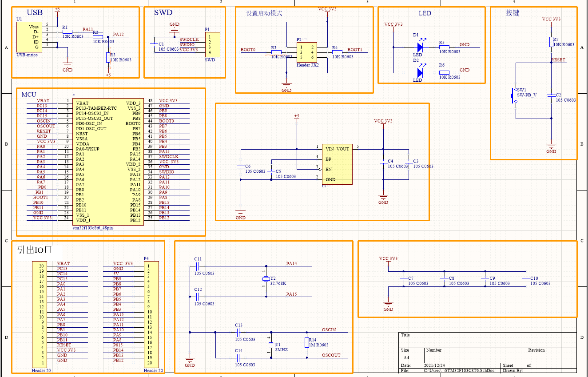Image resolution: width=588 pixels, height=377 pixels.
Task: Click the SWD block title text
Action: click(x=163, y=12)
